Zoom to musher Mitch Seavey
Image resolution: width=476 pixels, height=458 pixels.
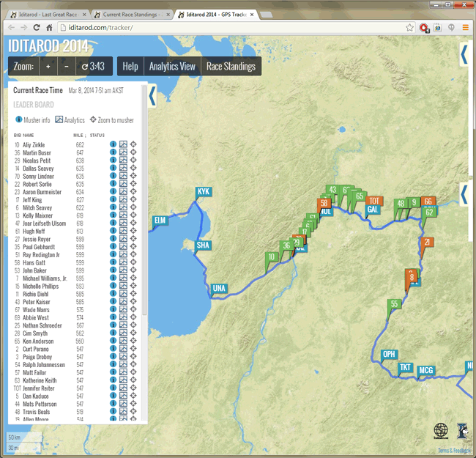[133, 207]
